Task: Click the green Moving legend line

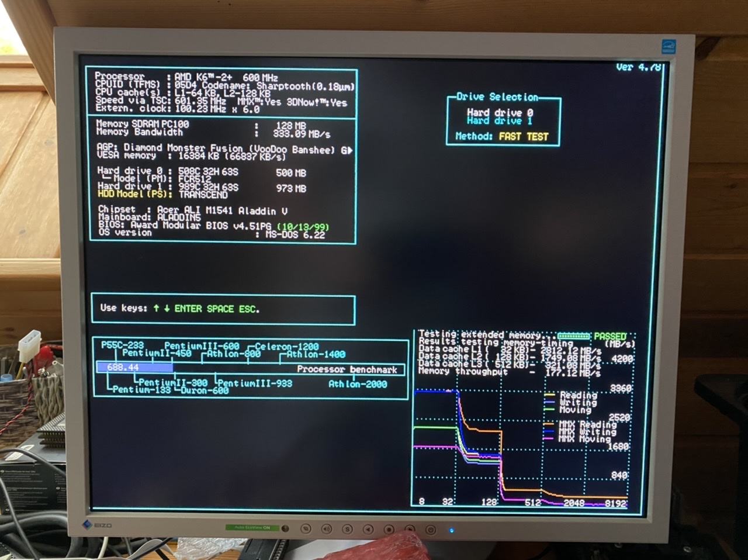Action: 549,409
